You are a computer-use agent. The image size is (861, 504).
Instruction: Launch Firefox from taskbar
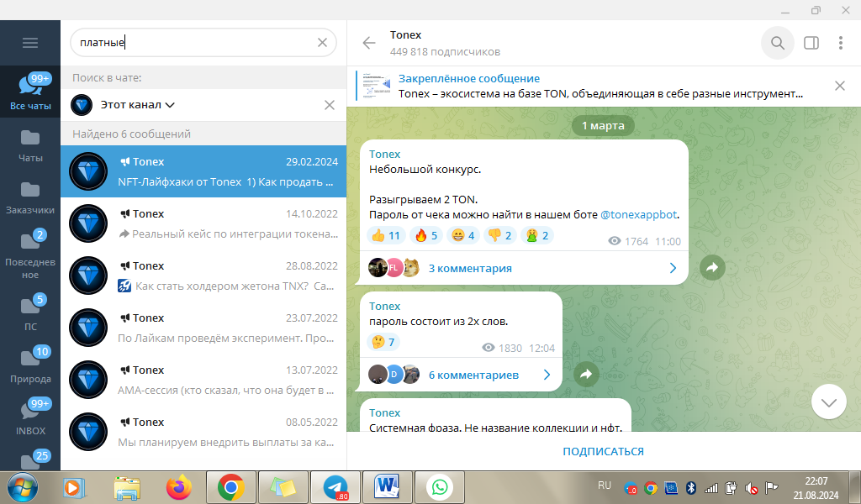coord(179,487)
